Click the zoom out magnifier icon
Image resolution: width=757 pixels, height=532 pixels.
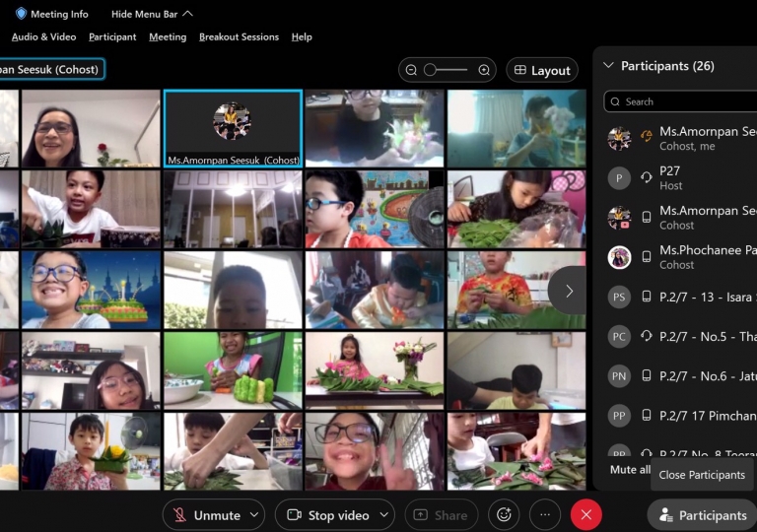pos(411,71)
